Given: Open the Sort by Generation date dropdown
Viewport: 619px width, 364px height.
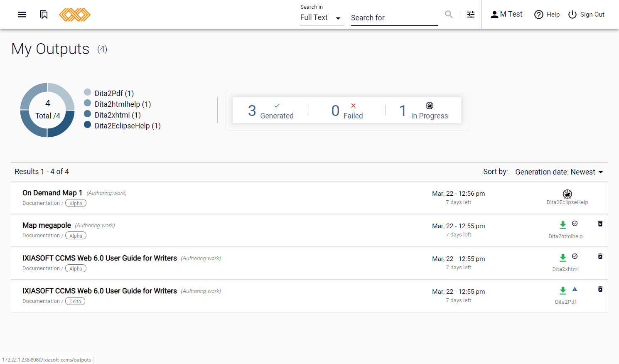Looking at the screenshot, I should pyautogui.click(x=559, y=172).
